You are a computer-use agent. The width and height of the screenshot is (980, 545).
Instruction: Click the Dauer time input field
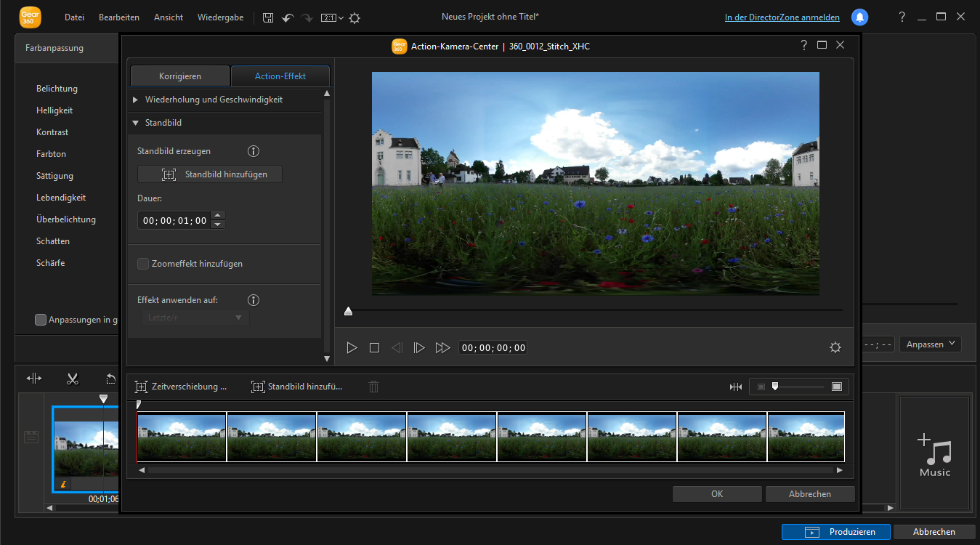point(174,220)
